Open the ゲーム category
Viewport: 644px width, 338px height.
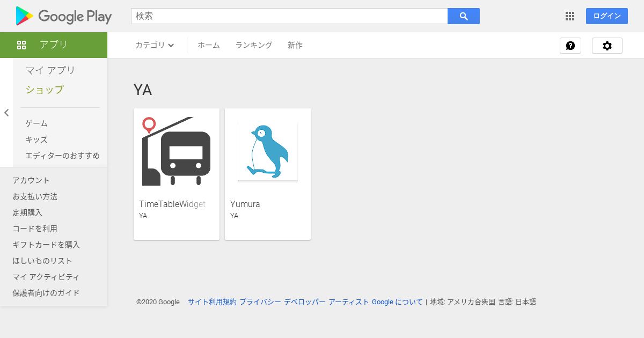(36, 123)
